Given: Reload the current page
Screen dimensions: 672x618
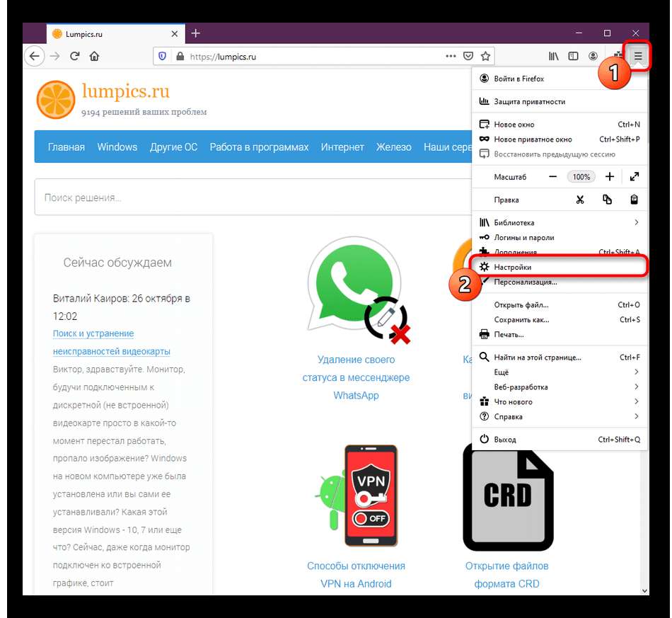Looking at the screenshot, I should pyautogui.click(x=74, y=56).
